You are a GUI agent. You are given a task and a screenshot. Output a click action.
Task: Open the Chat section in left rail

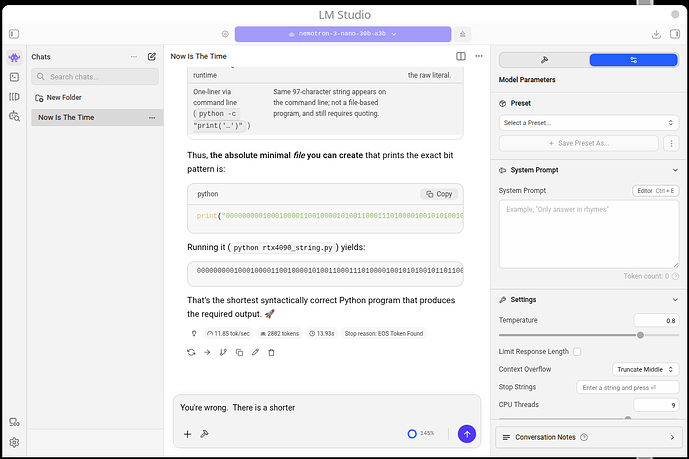coord(14,58)
